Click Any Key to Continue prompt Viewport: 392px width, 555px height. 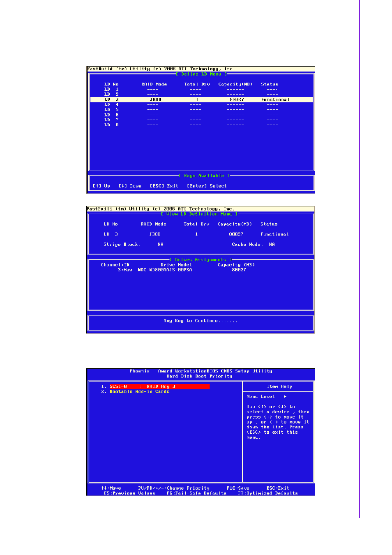(201, 321)
